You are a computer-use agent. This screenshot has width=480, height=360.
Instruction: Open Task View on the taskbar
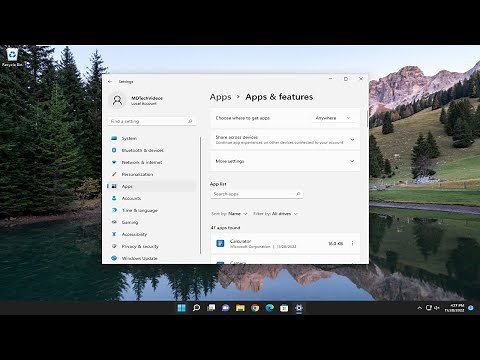211,308
